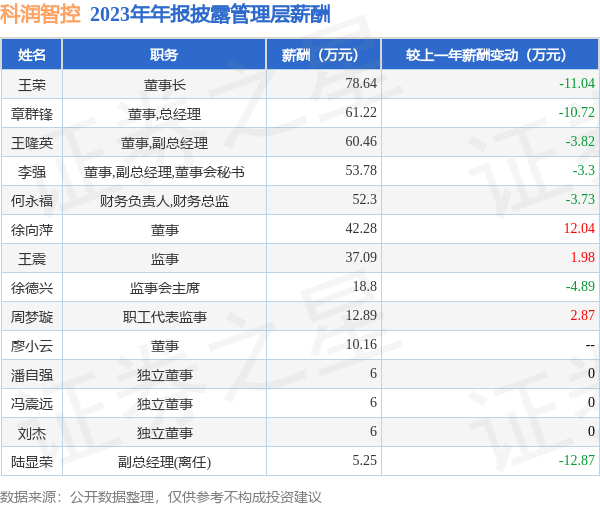Click the salary value 61.22
This screenshot has width=600, height=506.
coord(361,113)
